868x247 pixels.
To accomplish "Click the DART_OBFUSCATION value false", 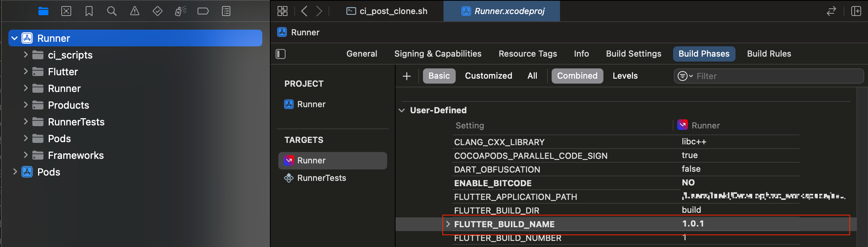I will [x=691, y=169].
